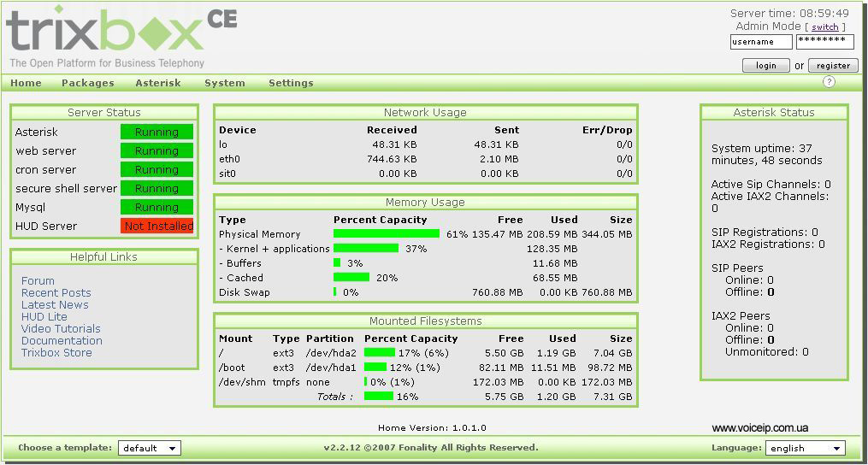The width and height of the screenshot is (868, 465).
Task: Click the Mysql Running status indicator
Action: coord(156,207)
